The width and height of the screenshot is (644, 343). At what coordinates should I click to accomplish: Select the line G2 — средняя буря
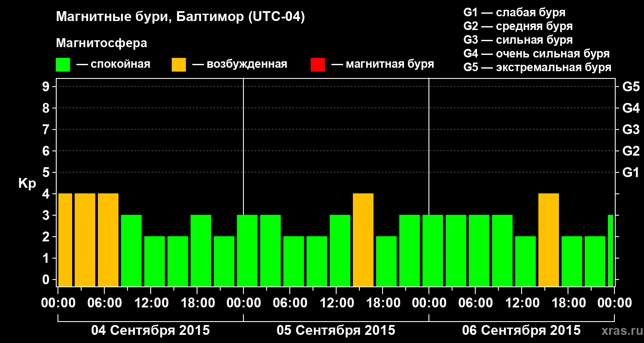click(x=518, y=26)
